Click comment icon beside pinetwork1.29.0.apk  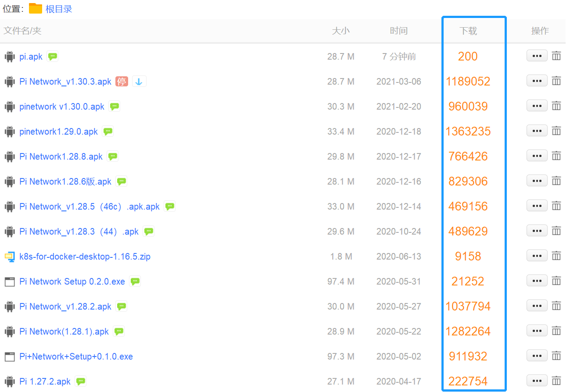pyautogui.click(x=108, y=131)
